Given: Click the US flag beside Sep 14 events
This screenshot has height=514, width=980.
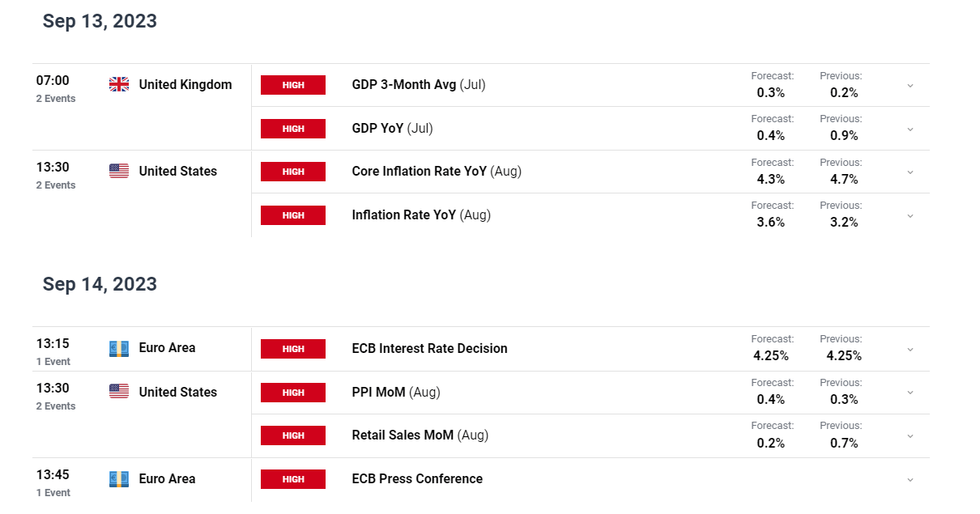Looking at the screenshot, I should coord(119,392).
